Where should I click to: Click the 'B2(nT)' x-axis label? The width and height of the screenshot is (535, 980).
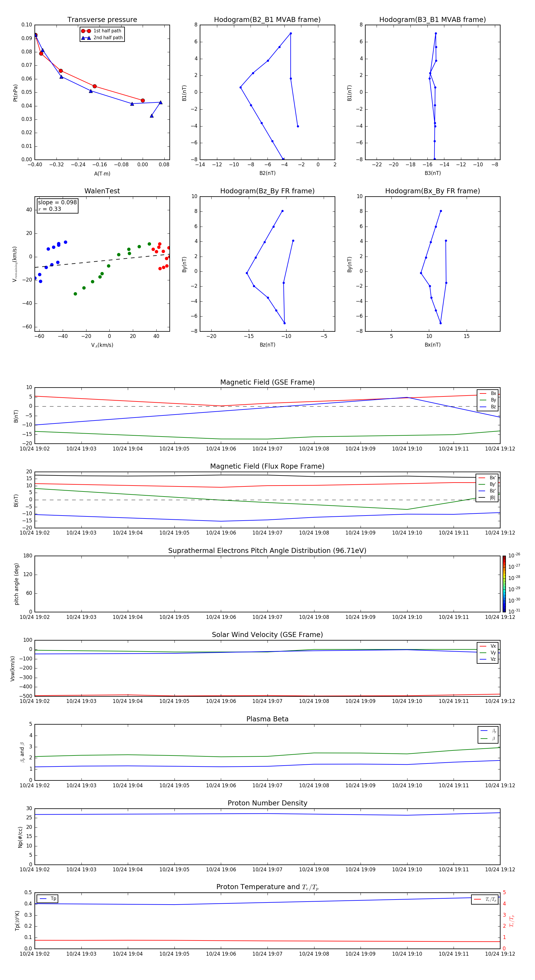(x=267, y=173)
